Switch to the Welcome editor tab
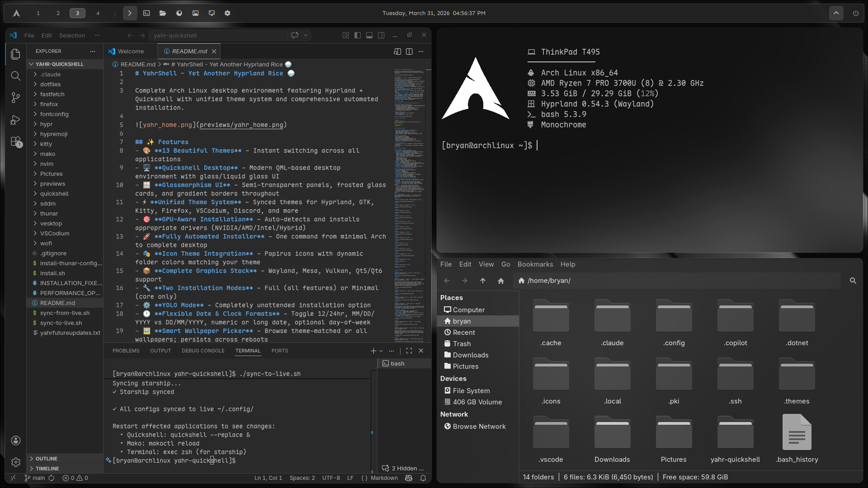 131,52
